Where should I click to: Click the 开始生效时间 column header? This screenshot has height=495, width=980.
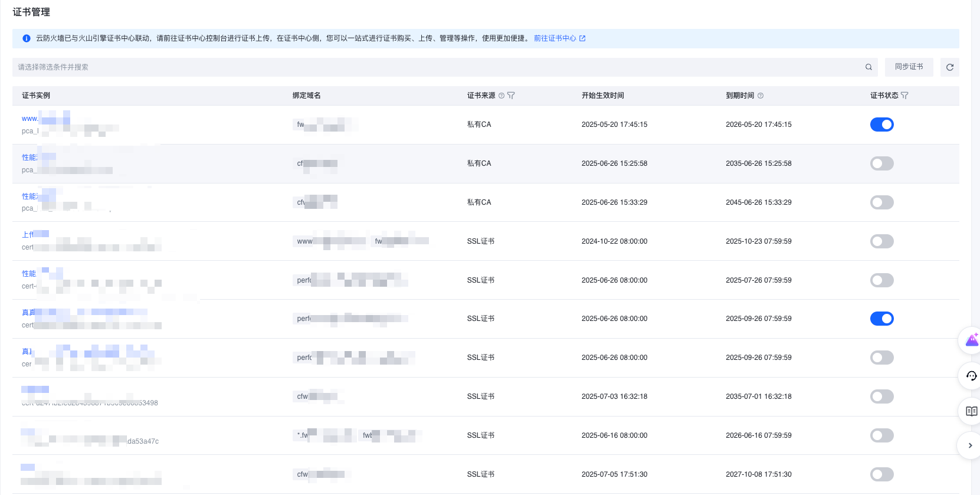[603, 96]
